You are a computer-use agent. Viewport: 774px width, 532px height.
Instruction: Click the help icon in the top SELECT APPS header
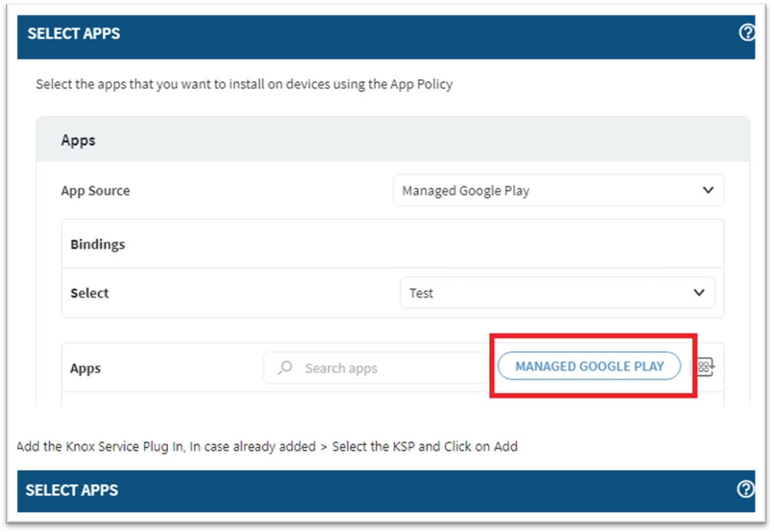click(x=746, y=33)
